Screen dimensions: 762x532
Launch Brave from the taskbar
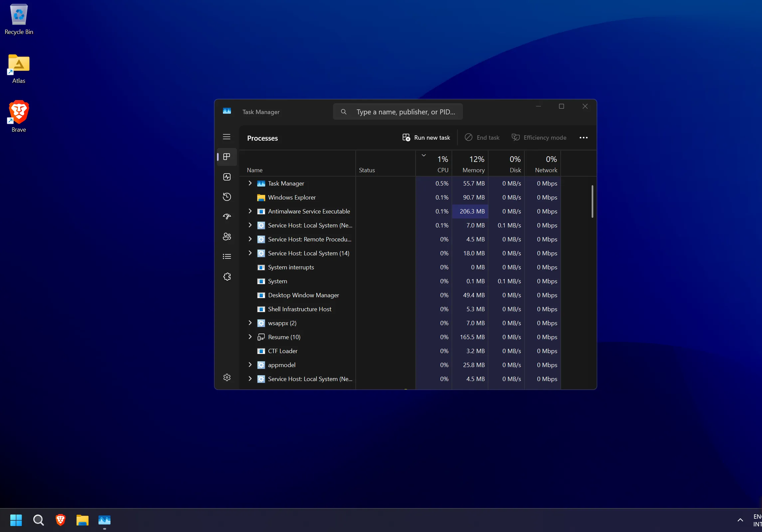[x=60, y=520]
